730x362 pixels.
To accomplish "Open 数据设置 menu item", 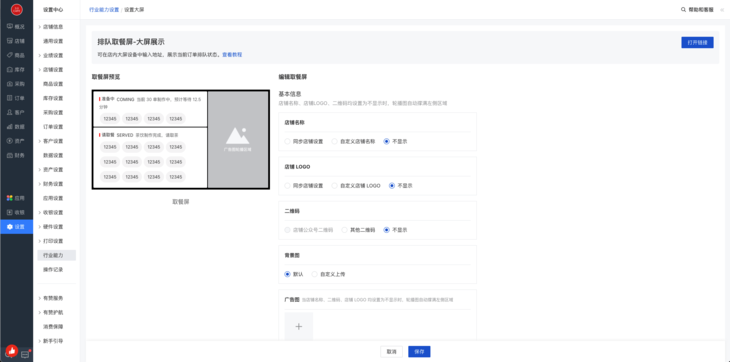I will pyautogui.click(x=53, y=155).
